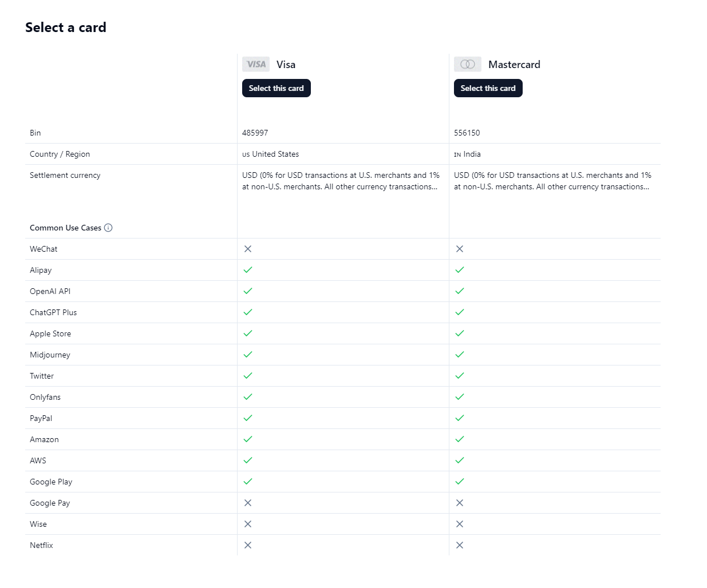
Task: Select the Mastercard card button
Action: [488, 88]
